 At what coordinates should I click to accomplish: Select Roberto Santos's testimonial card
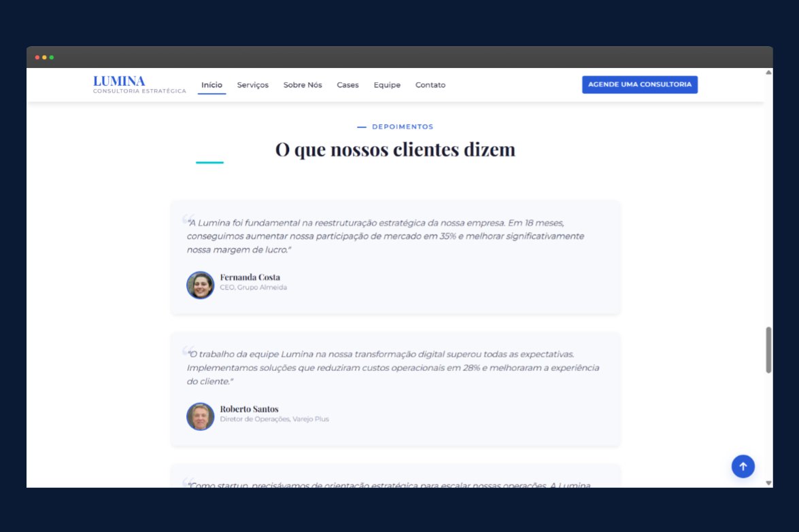[396, 388]
